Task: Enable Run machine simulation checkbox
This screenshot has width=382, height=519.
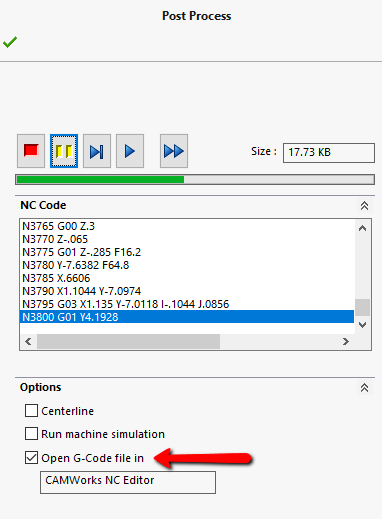Action: [x=31, y=434]
